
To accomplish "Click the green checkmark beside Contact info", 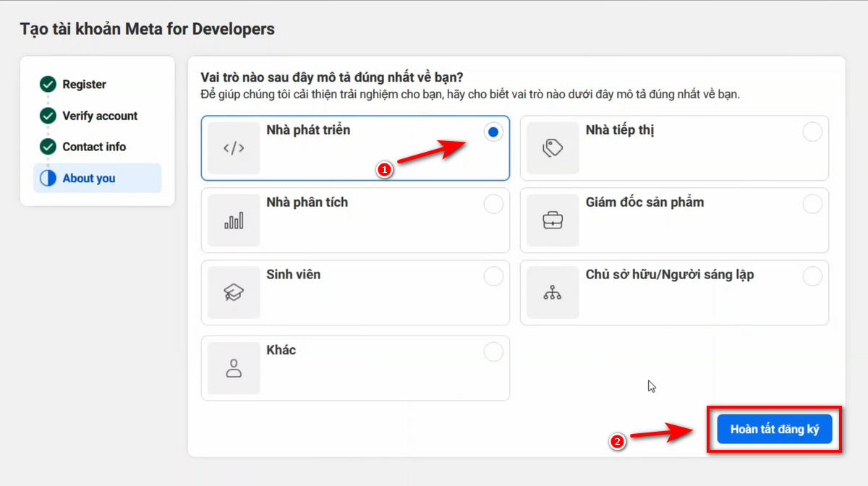I will click(48, 147).
